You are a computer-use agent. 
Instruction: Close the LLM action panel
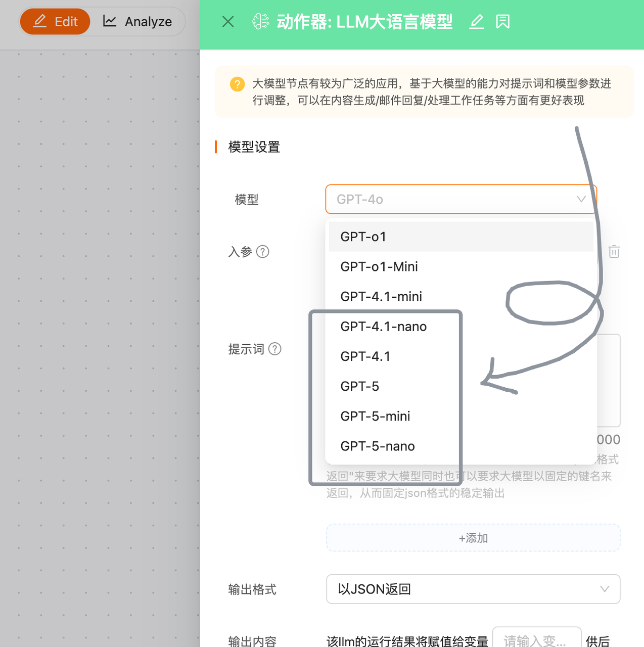click(228, 22)
